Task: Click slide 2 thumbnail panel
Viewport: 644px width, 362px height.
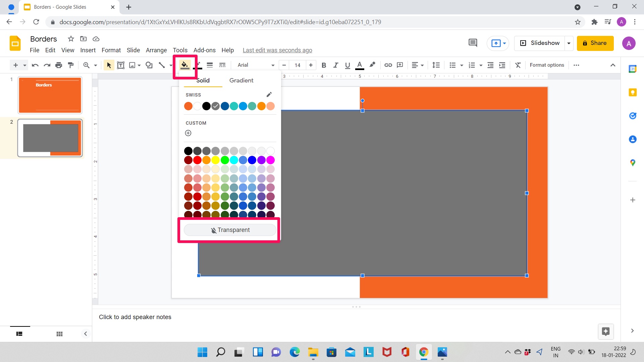Action: (x=50, y=138)
